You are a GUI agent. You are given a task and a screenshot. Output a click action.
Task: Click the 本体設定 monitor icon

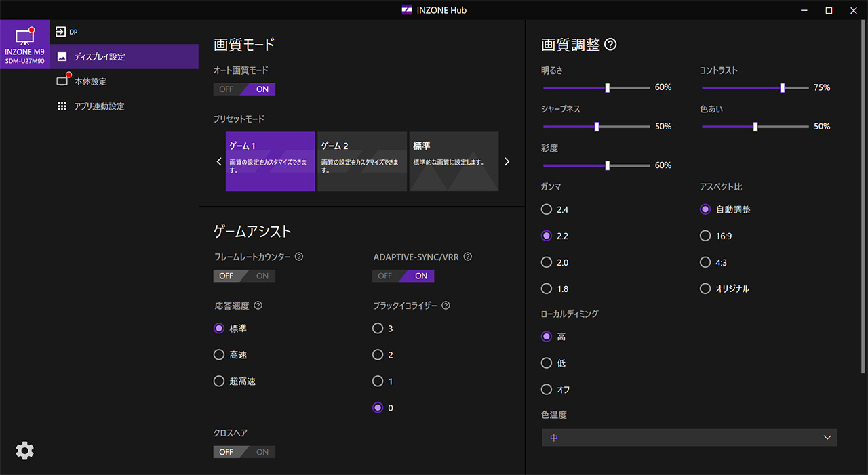pyautogui.click(x=62, y=81)
